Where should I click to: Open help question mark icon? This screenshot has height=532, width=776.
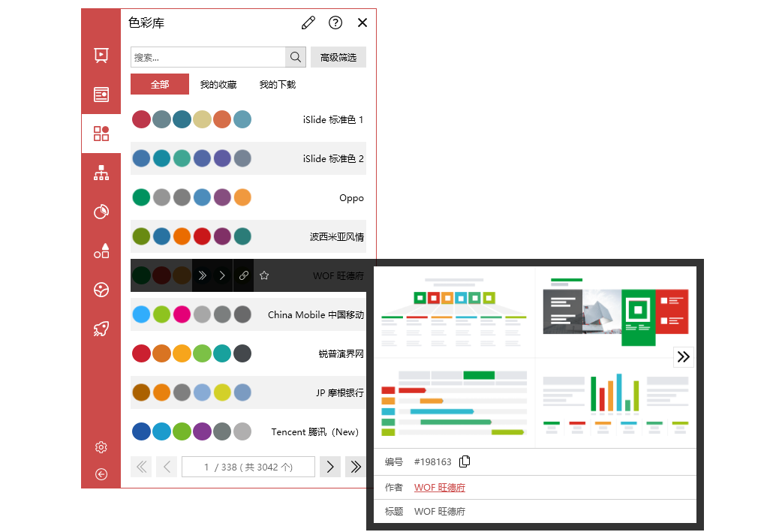(335, 23)
